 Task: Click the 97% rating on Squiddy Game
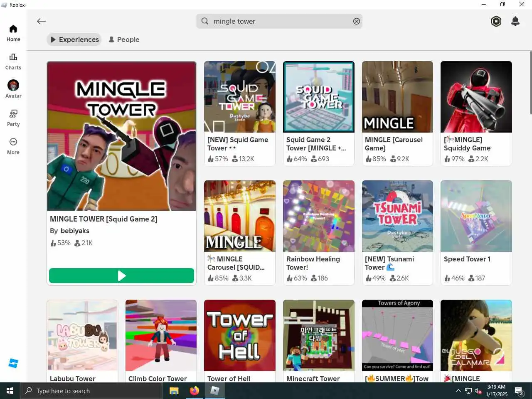tap(454, 159)
